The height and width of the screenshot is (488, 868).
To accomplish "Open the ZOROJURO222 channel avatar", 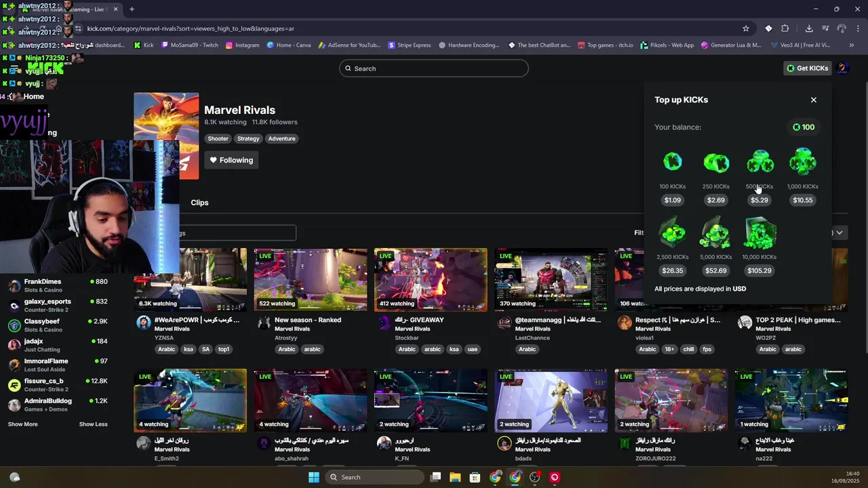I will coord(625,443).
